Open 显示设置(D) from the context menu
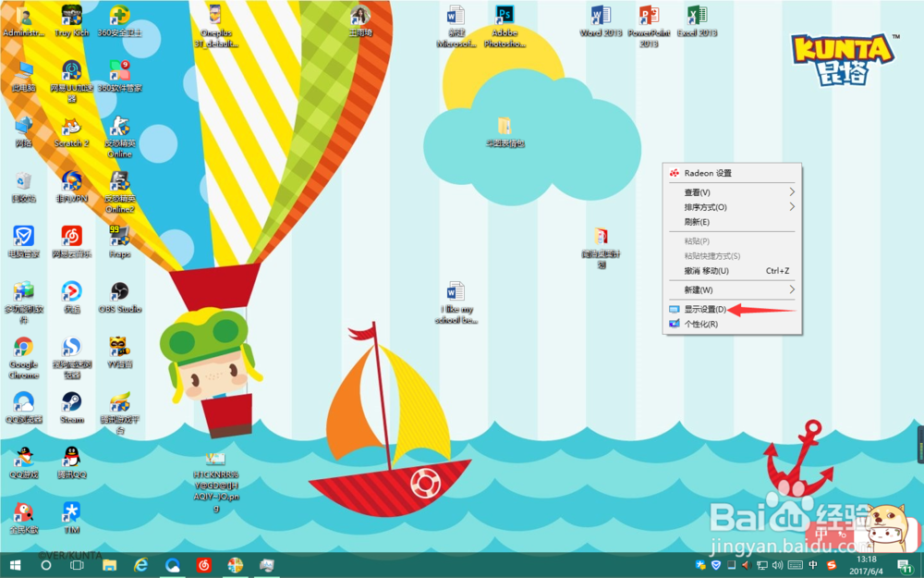Viewport: 924px width, 578px height. [732, 309]
